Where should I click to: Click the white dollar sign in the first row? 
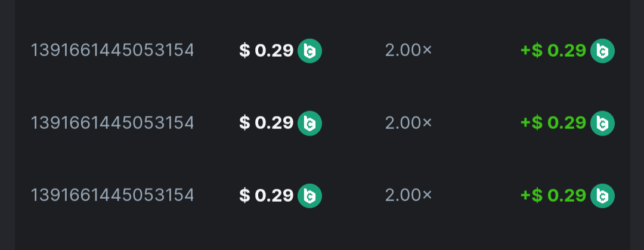click(244, 51)
